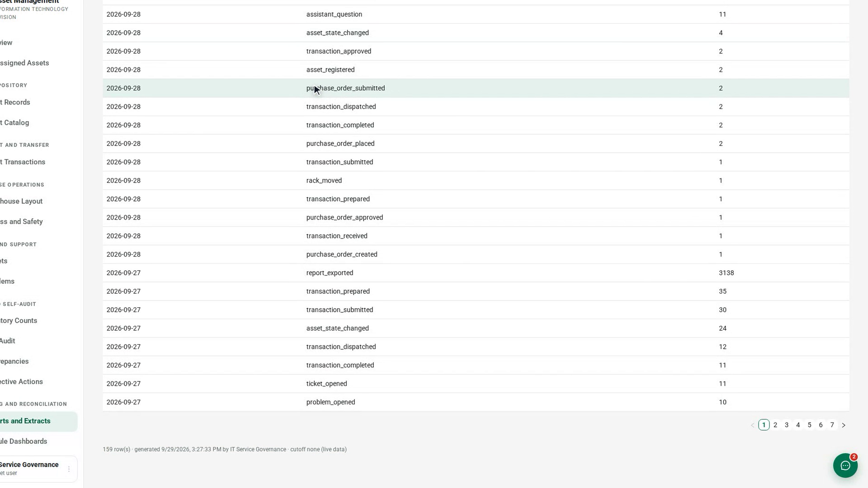The height and width of the screenshot is (488, 868).
Task: Click the 3138 count value
Action: (726, 273)
